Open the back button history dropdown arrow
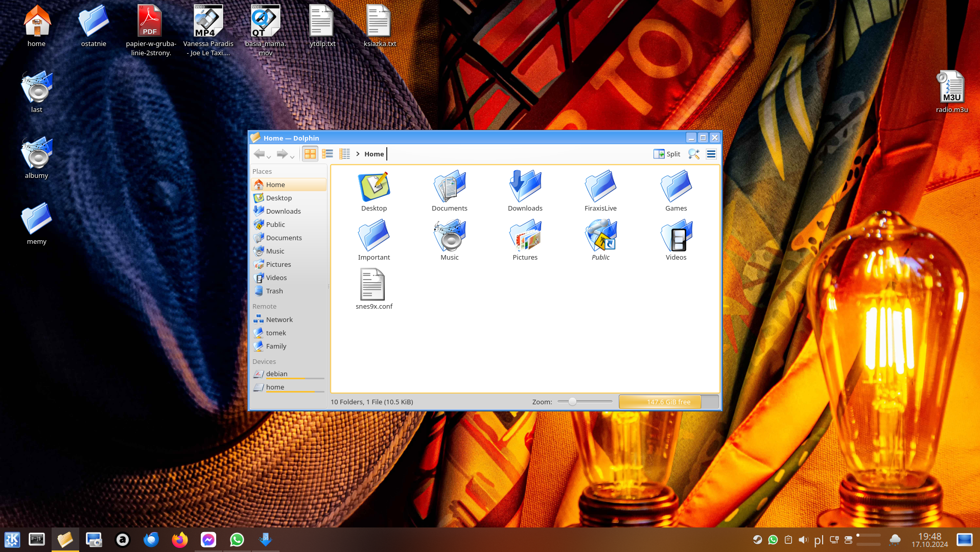Image resolution: width=980 pixels, height=552 pixels. pos(269,156)
